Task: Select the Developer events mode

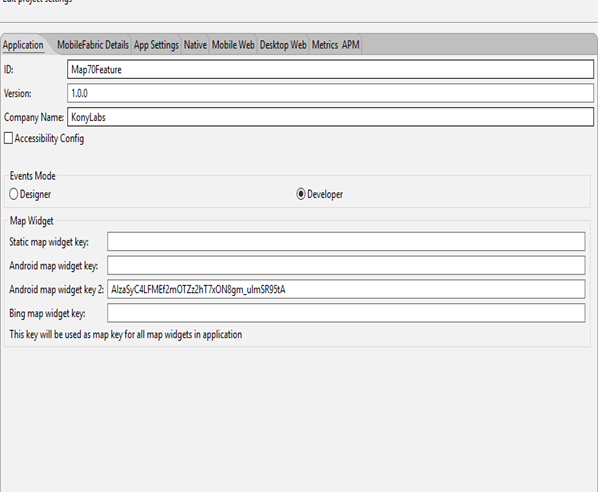Action: tap(301, 194)
